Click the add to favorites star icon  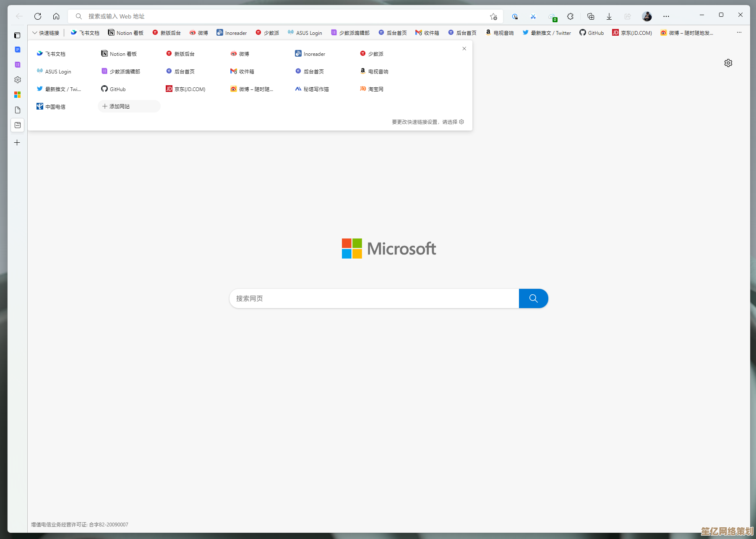[x=493, y=16]
